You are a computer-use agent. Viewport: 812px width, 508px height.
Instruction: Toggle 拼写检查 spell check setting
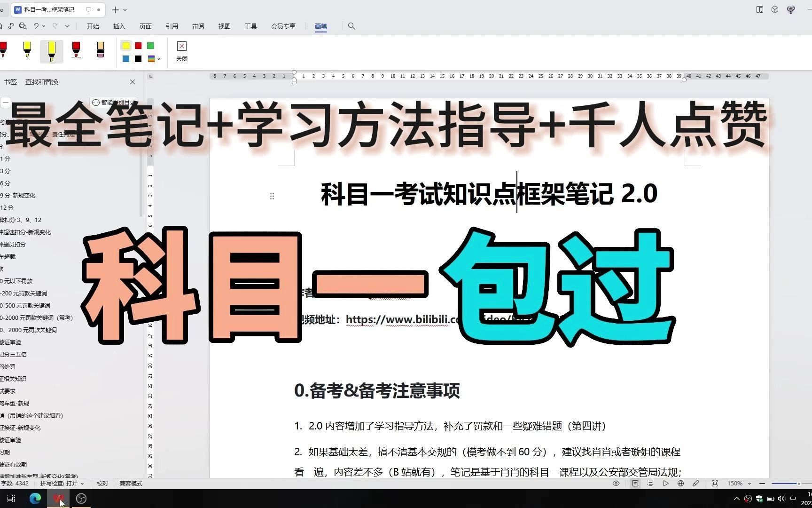(62, 483)
